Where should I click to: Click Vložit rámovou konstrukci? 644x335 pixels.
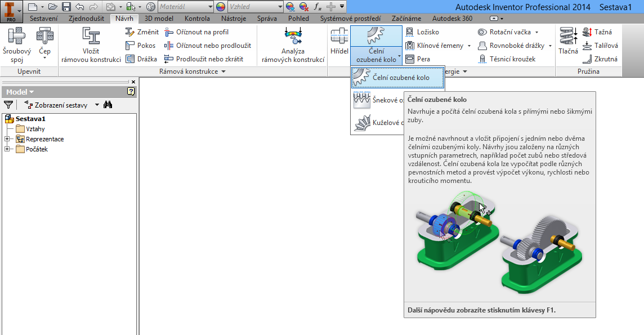tap(91, 45)
